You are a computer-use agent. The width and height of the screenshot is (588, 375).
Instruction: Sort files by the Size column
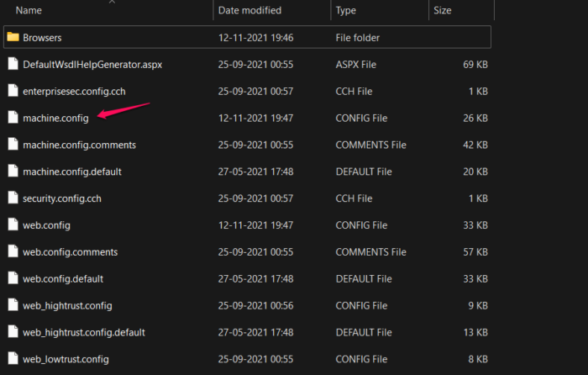point(442,11)
